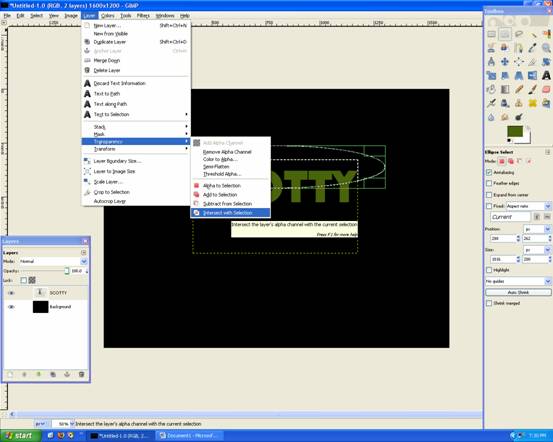The width and height of the screenshot is (553, 442).
Task: Open the zoom percentage dropdown in status bar
Action: (72, 424)
